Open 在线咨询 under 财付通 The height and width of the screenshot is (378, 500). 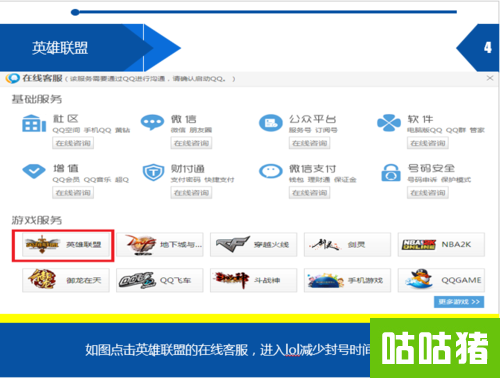[191, 193]
